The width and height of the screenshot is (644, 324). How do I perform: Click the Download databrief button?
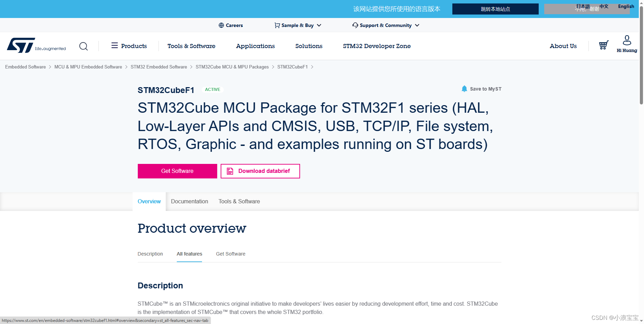pyautogui.click(x=260, y=171)
